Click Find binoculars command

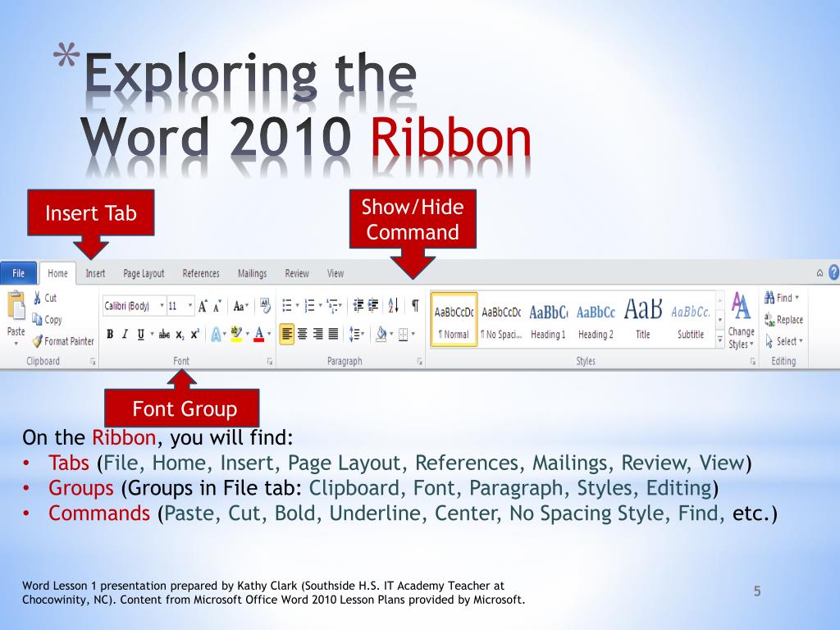782,298
